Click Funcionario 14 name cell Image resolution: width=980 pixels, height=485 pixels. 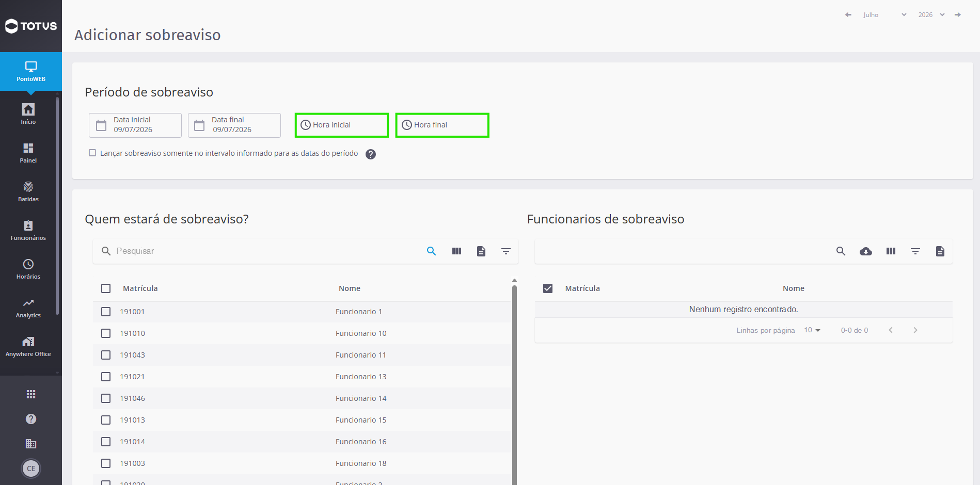pyautogui.click(x=361, y=398)
